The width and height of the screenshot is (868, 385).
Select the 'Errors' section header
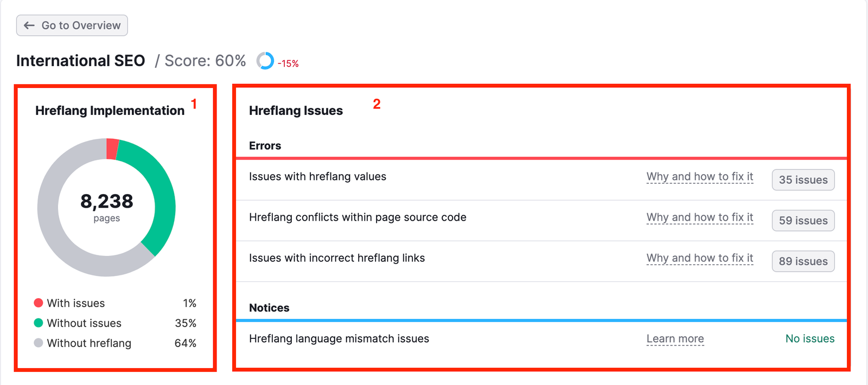pos(265,145)
